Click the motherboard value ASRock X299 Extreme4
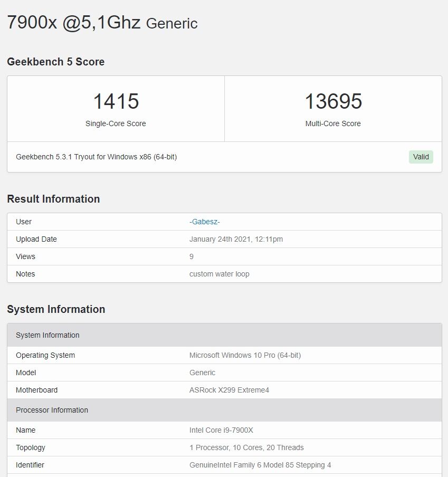The width and height of the screenshot is (448, 477). [x=229, y=390]
